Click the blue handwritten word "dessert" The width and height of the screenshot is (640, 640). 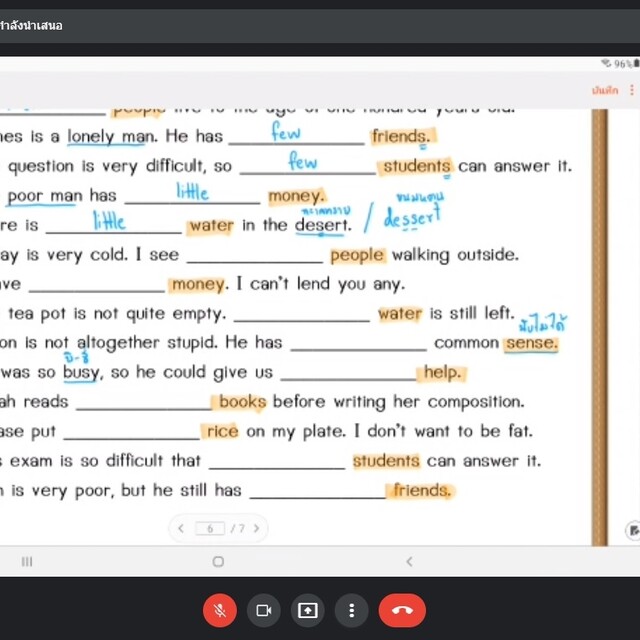412,216
